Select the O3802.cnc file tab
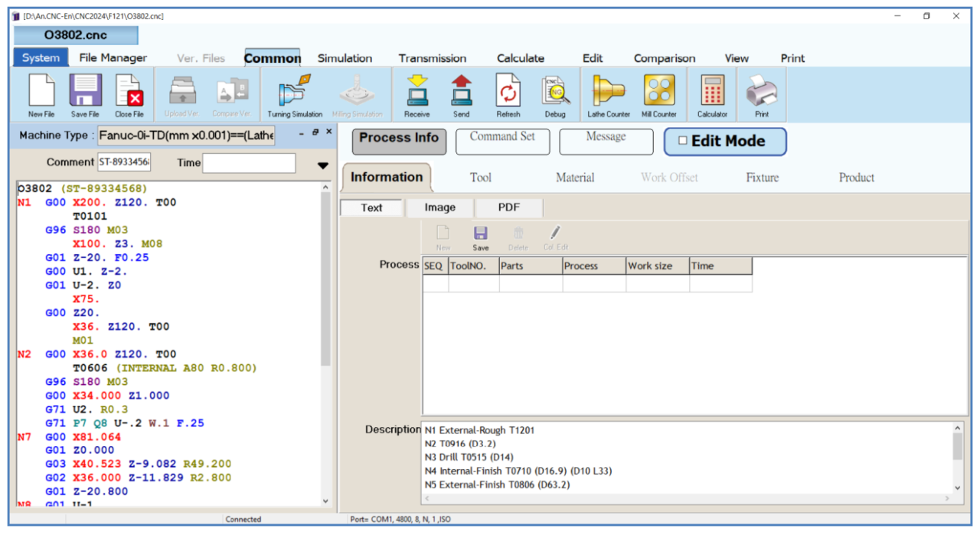 76,35
